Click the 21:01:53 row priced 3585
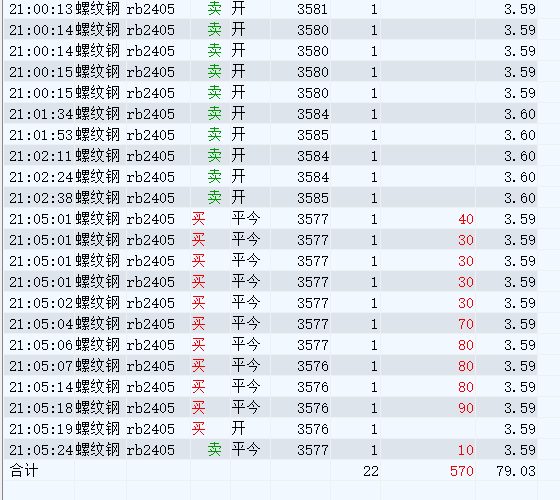Screen dimensions: 560x500 [x=270, y=135]
